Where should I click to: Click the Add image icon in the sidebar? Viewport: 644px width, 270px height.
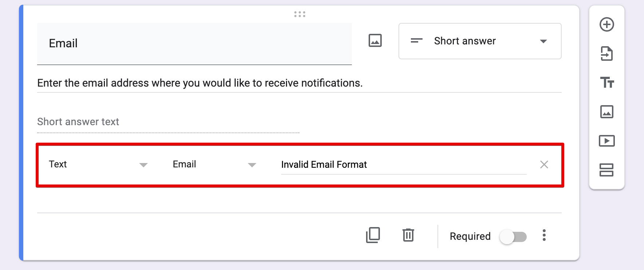(x=606, y=112)
